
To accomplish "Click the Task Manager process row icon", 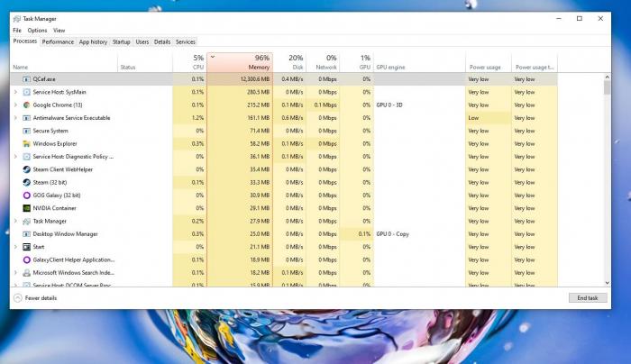I will [26, 222].
